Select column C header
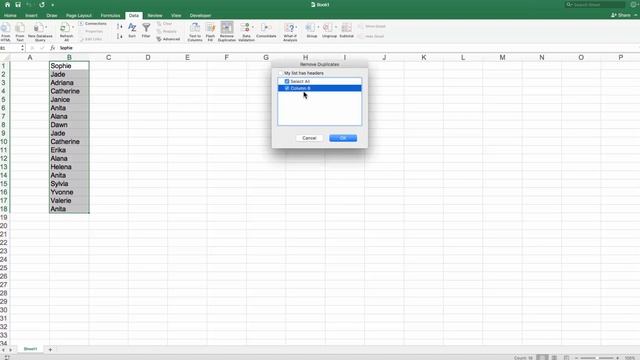 (109, 57)
